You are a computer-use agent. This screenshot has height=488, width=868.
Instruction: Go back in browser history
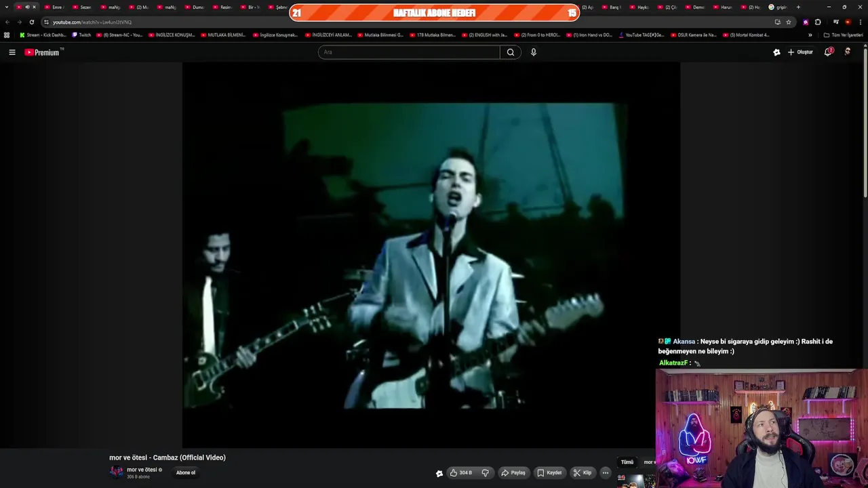(7, 22)
